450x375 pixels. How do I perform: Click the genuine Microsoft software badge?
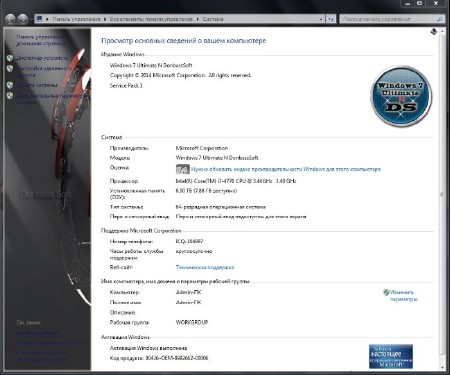point(391,356)
